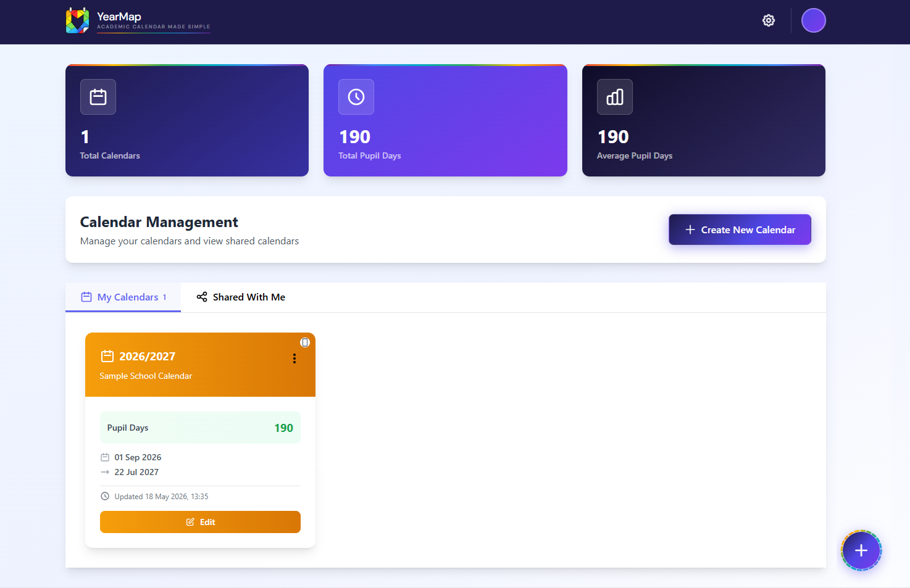
Task: Click the YearMap logo icon
Action: click(x=78, y=20)
